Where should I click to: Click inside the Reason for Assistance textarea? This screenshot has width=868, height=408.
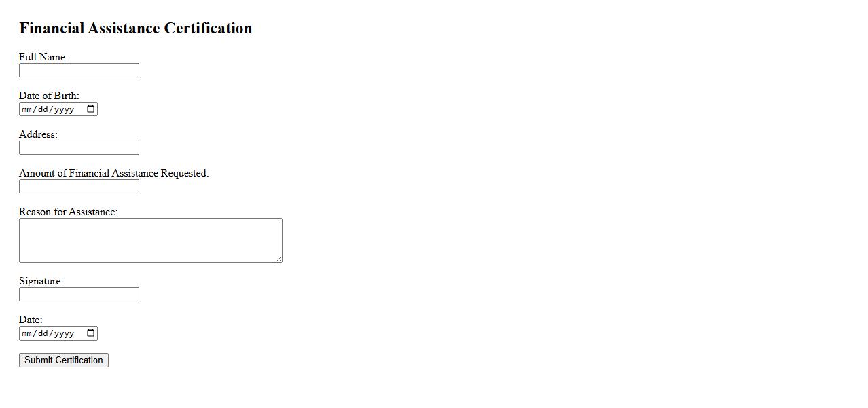[x=150, y=240]
